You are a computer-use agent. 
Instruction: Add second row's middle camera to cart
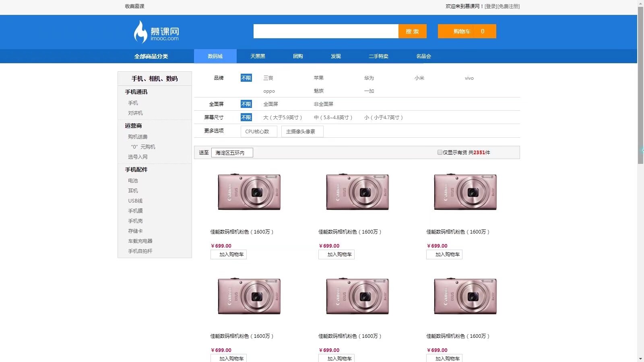[x=336, y=358]
